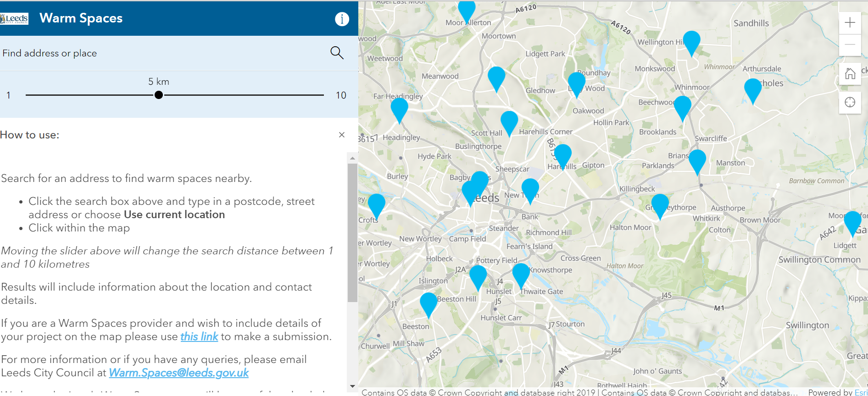
Task: Click the map pin near Headingley
Action: (399, 109)
